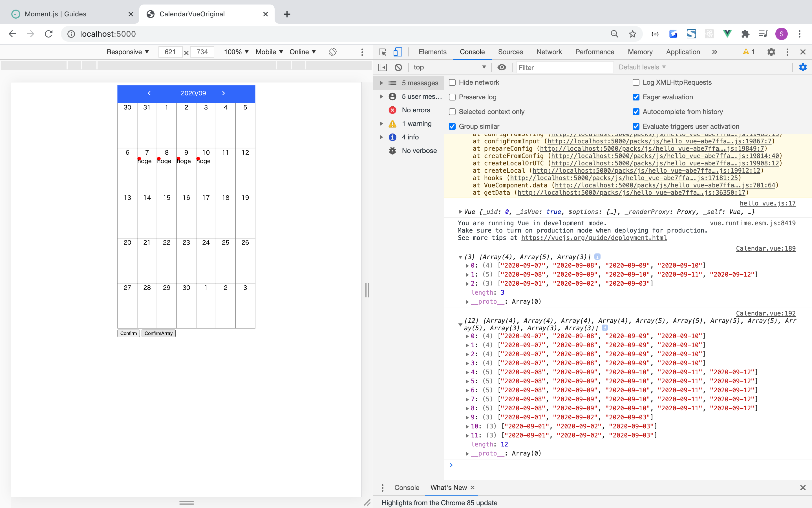This screenshot has width=812, height=508.
Task: Clear the console
Action: tap(398, 67)
